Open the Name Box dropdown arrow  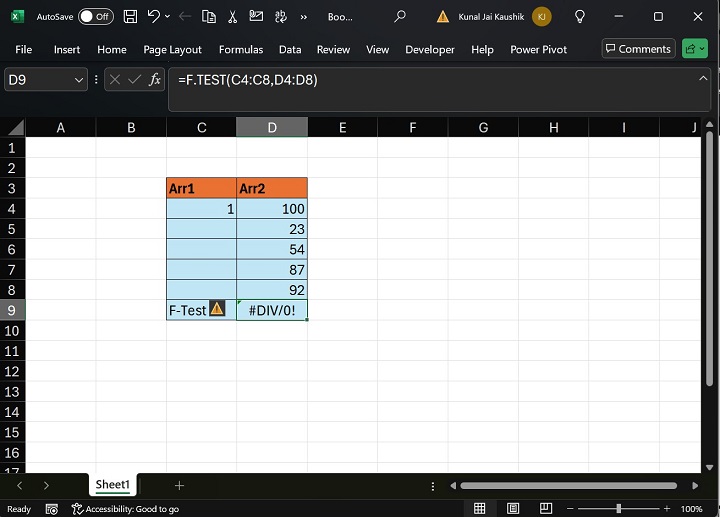pyautogui.click(x=79, y=80)
